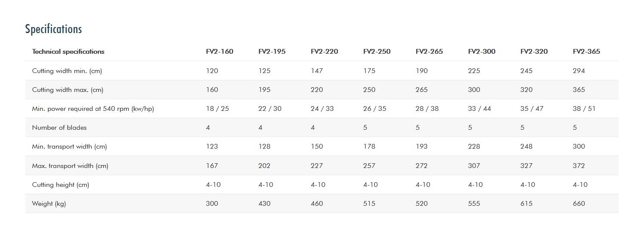Click the 660 weight value

[x=579, y=204]
